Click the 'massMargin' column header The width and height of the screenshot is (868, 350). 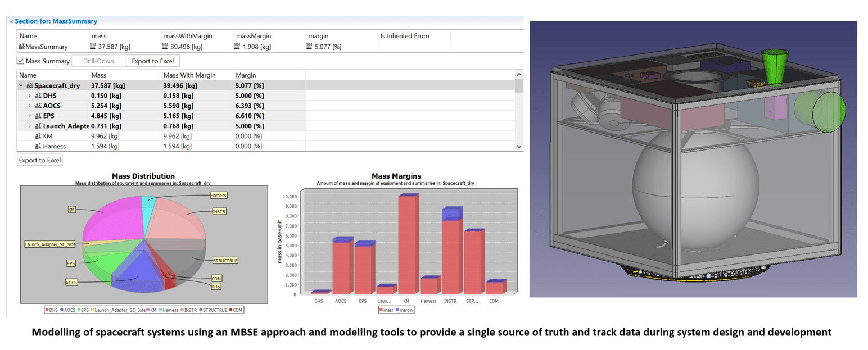pos(253,36)
